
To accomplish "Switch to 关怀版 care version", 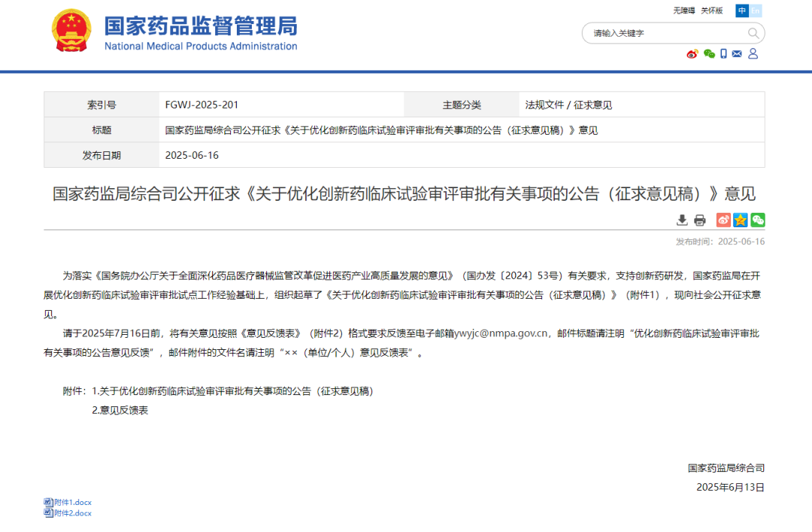I will point(711,11).
